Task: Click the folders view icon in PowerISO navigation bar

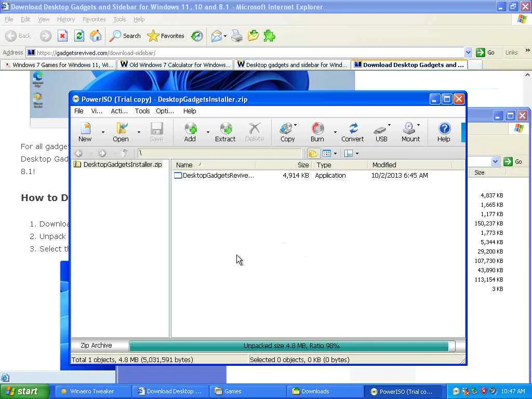Action: [x=313, y=153]
